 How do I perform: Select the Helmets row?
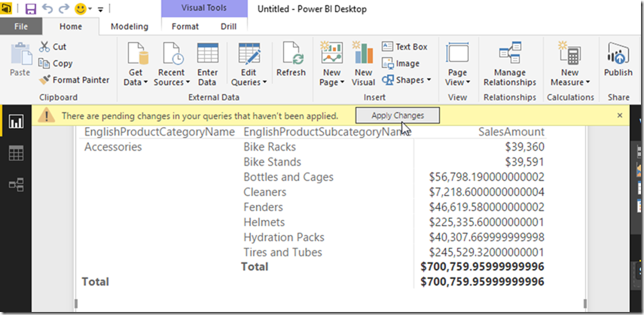(x=264, y=222)
